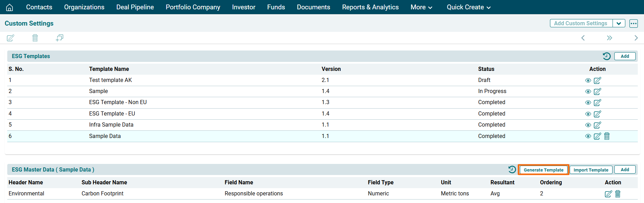The image size is (644, 203).
Task: Expand Add Custom Settings dropdown arrow
Action: pyautogui.click(x=618, y=24)
